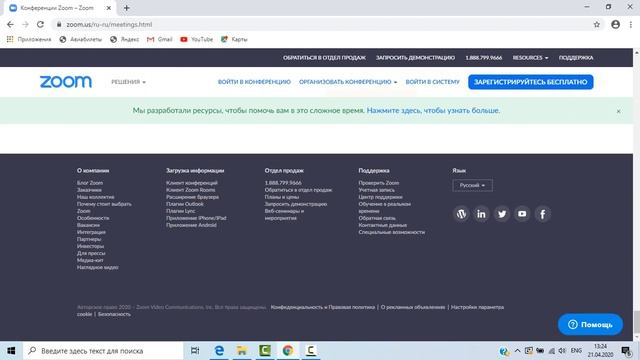Screen dimensions: 640x360
Task: Open the Русский language dropdown
Action: 472,185
